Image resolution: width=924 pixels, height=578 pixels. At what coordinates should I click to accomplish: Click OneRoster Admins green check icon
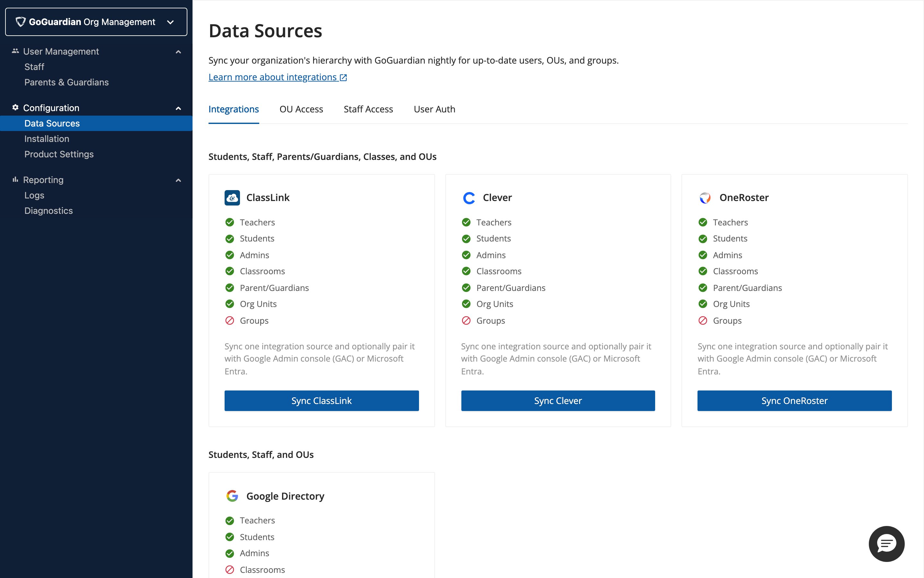point(703,255)
